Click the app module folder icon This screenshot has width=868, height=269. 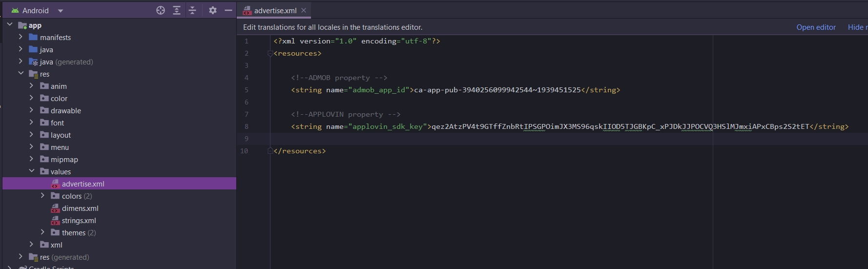pyautogui.click(x=22, y=25)
